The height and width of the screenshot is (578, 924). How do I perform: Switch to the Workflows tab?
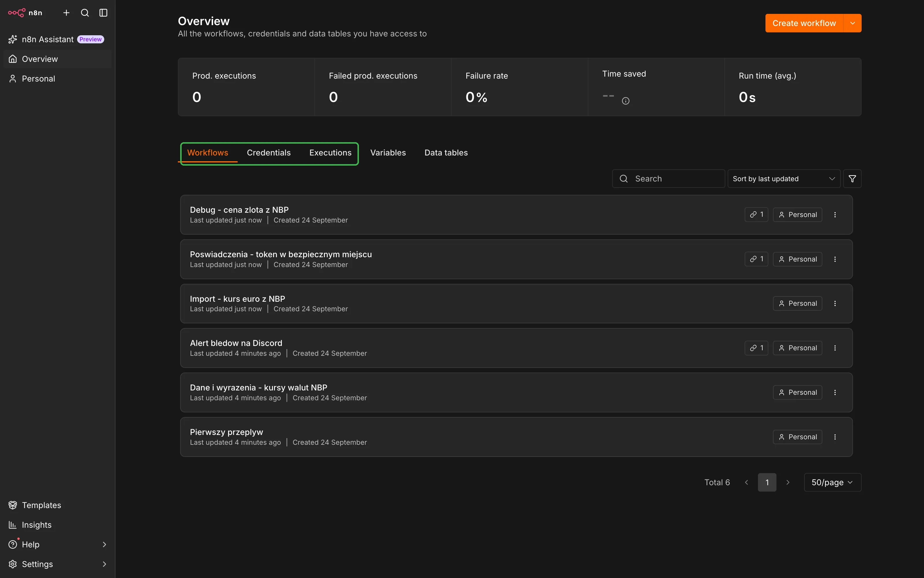click(208, 153)
